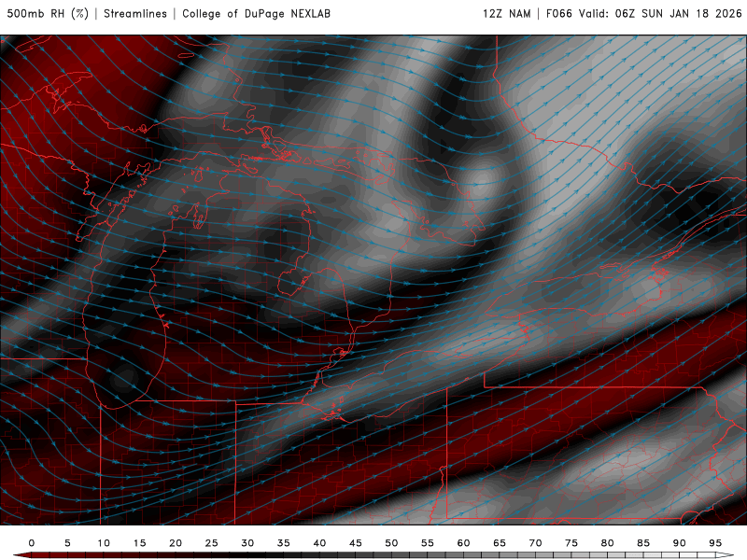Click the "5" colorbar label
This screenshot has width=747, height=560.
[x=67, y=543]
